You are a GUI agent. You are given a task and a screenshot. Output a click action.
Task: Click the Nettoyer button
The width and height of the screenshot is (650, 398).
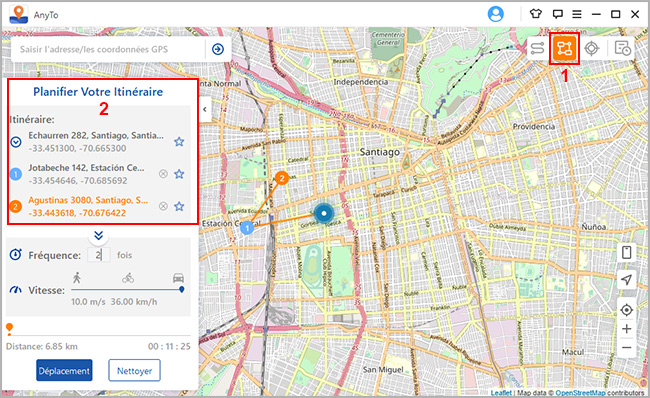coord(134,370)
